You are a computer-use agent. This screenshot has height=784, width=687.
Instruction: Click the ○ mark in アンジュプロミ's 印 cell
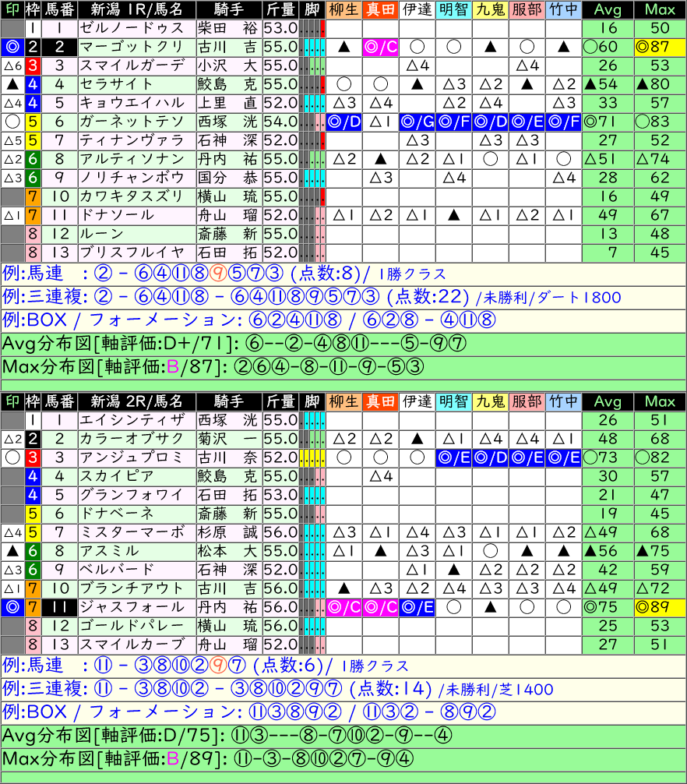pyautogui.click(x=12, y=457)
